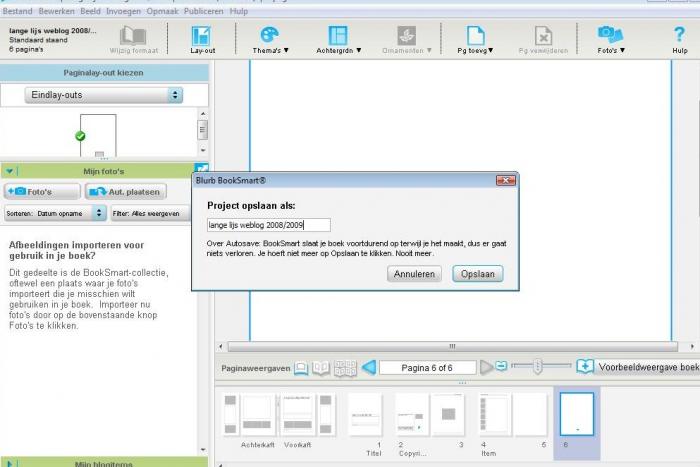Click the Paginalay-out kiezen header

[104, 73]
